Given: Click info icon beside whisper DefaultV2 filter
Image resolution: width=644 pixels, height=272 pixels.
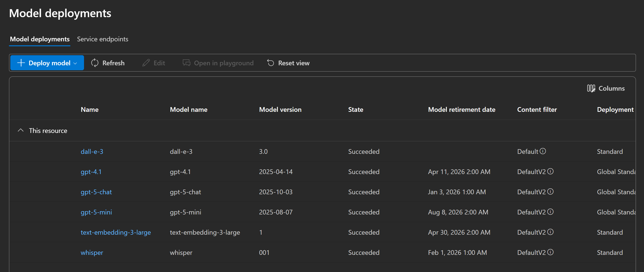Looking at the screenshot, I should pyautogui.click(x=550, y=252).
